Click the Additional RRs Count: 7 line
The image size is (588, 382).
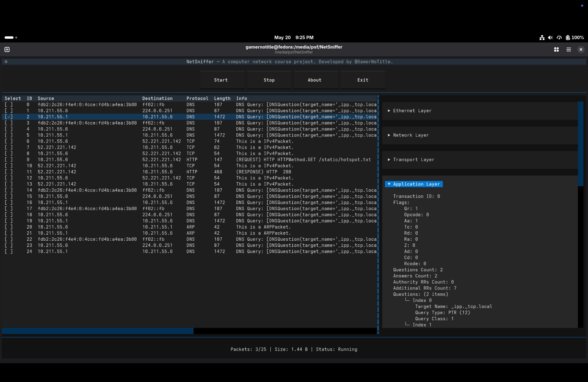[425, 288]
